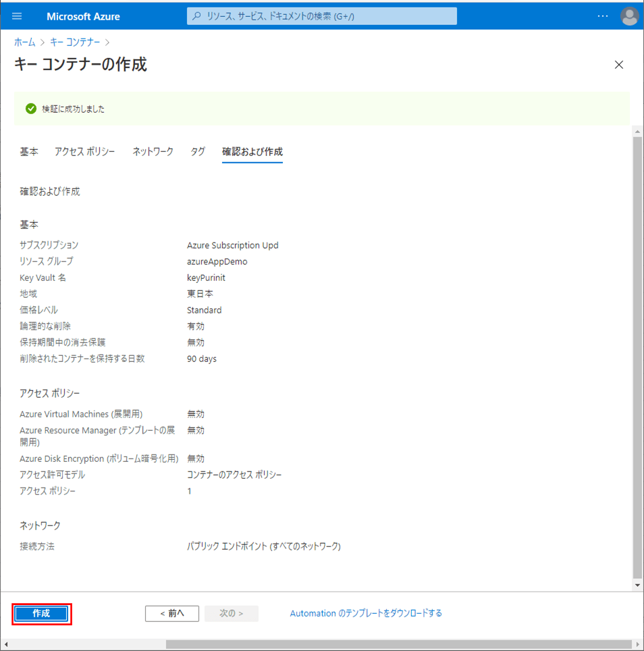
Task: Click the 作成 button
Action: coord(41,613)
